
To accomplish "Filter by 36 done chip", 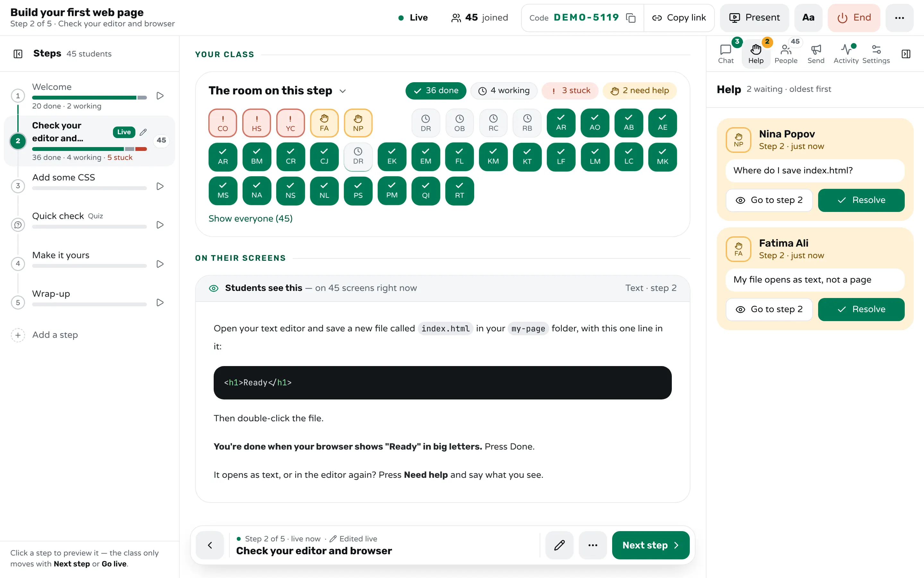I will (436, 91).
